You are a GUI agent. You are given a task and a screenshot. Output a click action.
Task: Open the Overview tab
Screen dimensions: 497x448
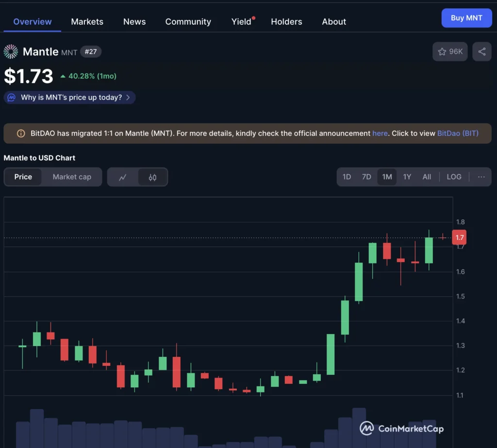(33, 21)
